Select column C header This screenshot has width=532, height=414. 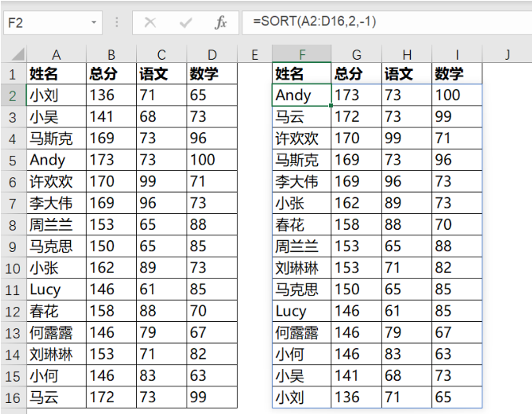(161, 54)
